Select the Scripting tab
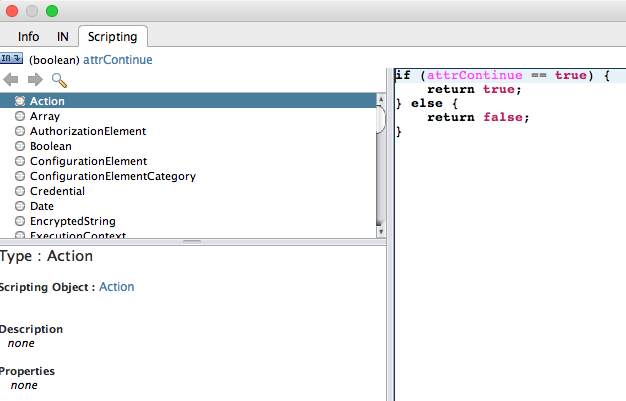 (113, 37)
